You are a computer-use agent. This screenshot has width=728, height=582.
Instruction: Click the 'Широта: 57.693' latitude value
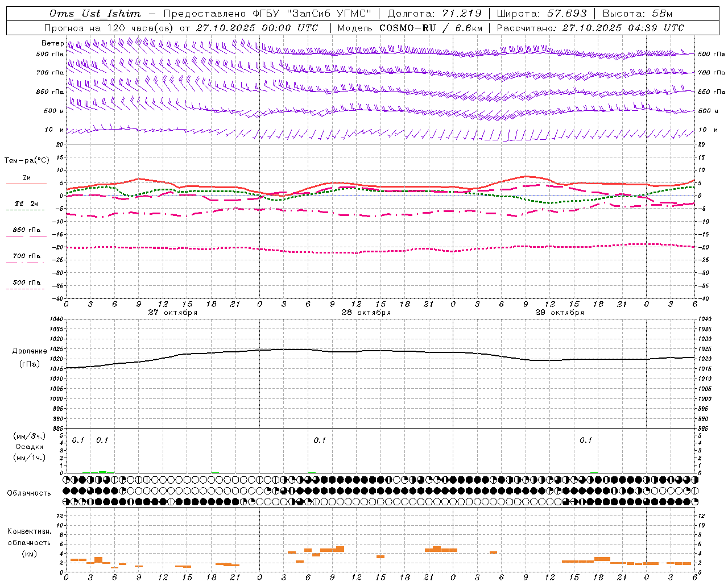click(541, 14)
